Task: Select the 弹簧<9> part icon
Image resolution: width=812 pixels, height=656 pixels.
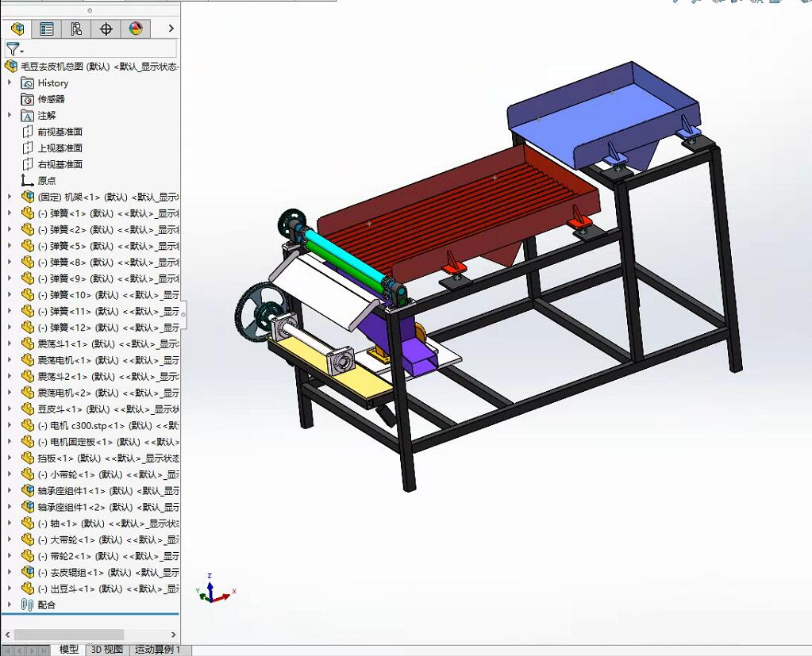Action: [x=28, y=278]
